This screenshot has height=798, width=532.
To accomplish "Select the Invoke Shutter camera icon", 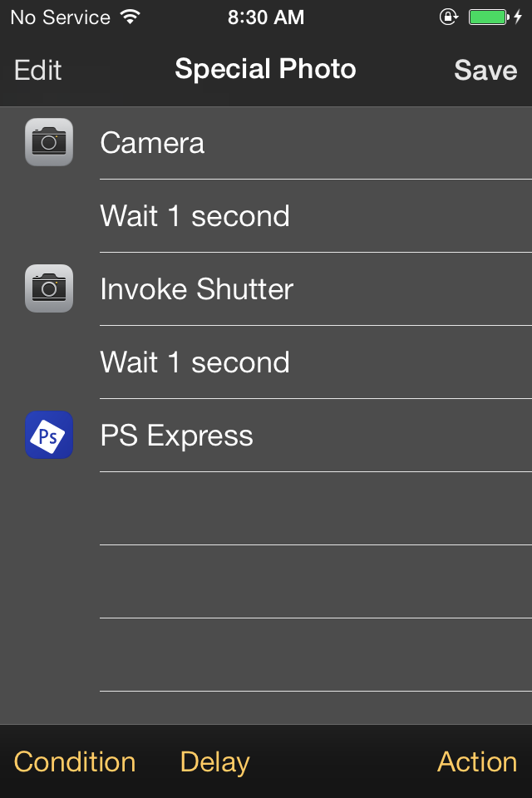I will (48, 288).
